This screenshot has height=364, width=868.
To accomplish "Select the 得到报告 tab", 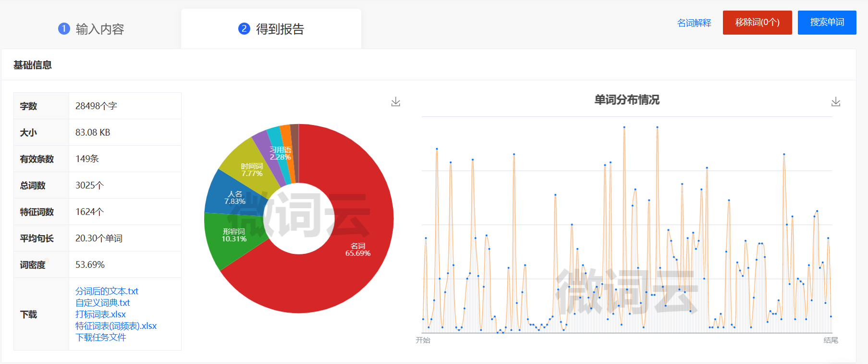I will [x=271, y=29].
